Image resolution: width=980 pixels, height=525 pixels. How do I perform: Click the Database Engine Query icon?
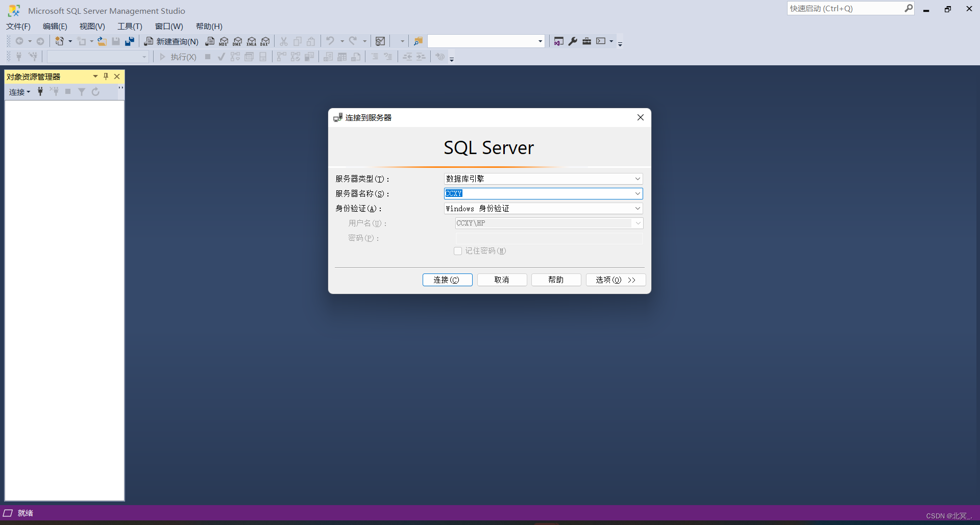point(210,41)
